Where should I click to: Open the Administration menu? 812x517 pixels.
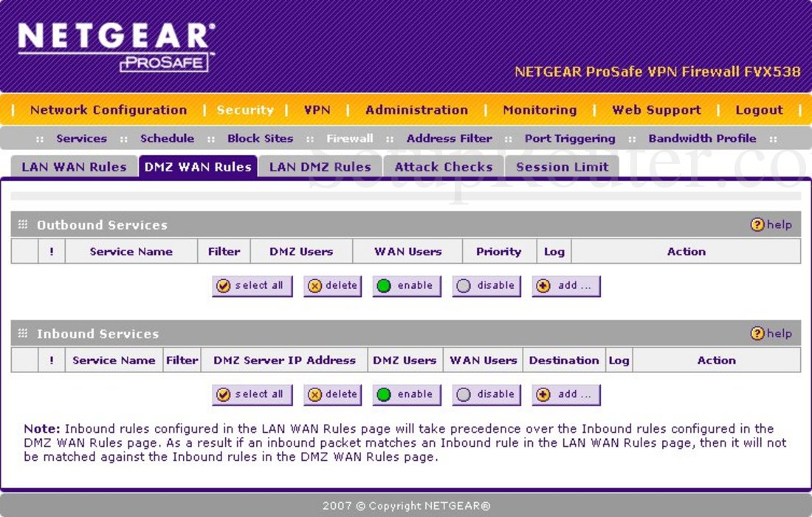[416, 109]
